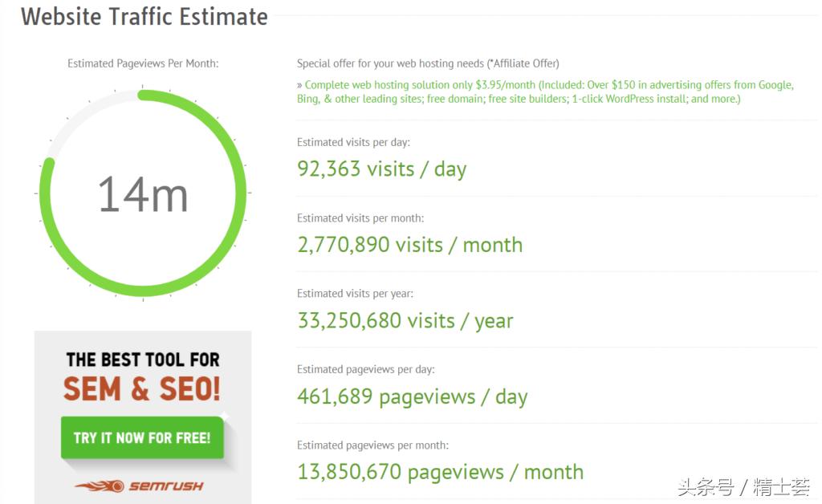Click the Estimated visits per month label
Image resolution: width=822 pixels, height=504 pixels.
360,218
